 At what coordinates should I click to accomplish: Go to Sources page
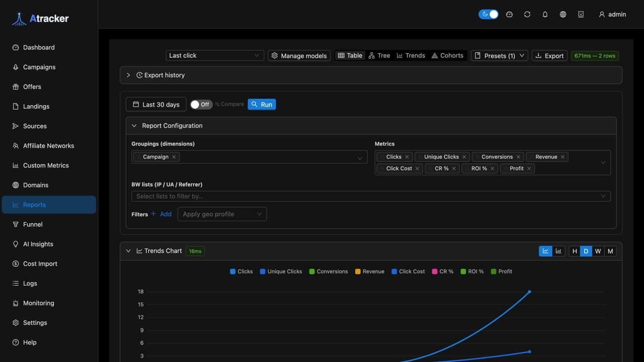(x=49, y=126)
